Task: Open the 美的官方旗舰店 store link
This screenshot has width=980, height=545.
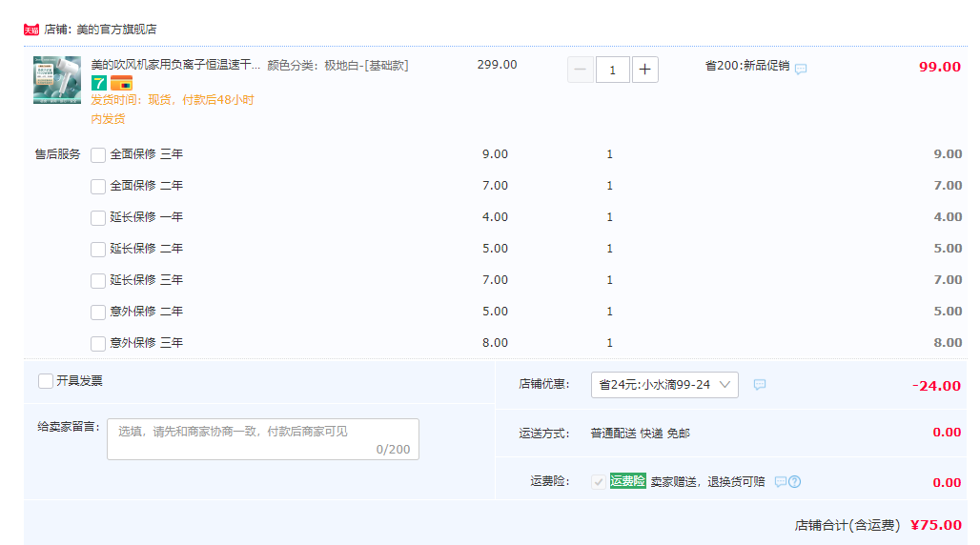Action: click(x=116, y=30)
